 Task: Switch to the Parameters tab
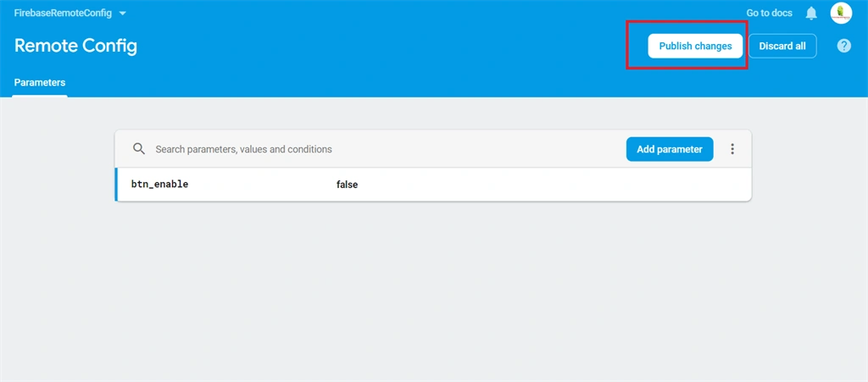pyautogui.click(x=40, y=83)
